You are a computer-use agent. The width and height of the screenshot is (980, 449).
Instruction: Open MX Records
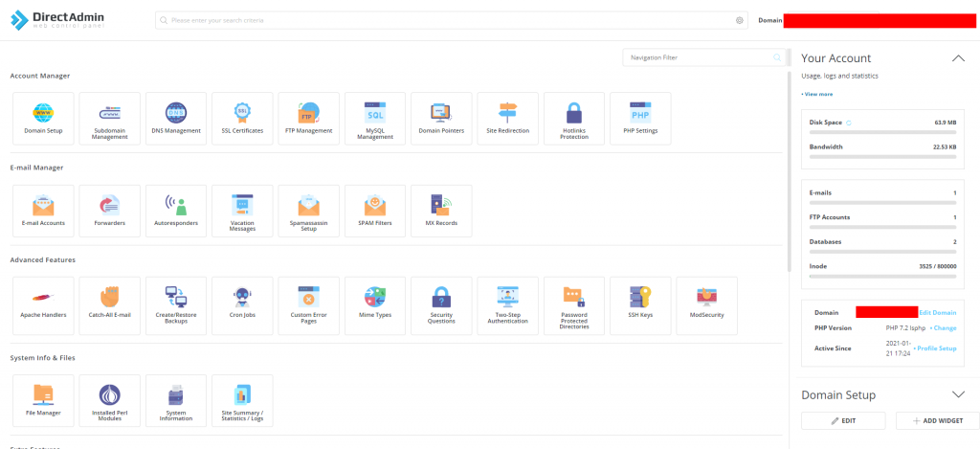click(441, 211)
